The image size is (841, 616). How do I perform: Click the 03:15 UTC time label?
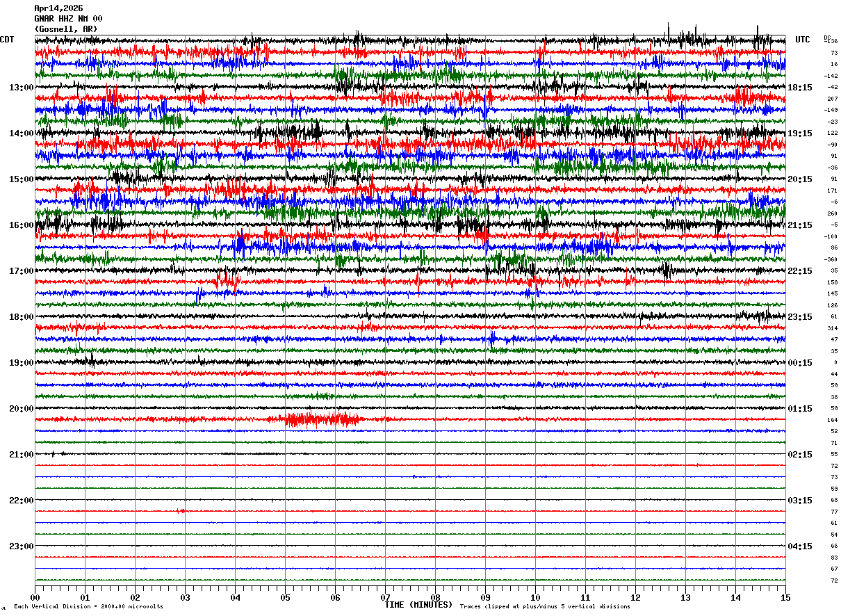tap(800, 501)
